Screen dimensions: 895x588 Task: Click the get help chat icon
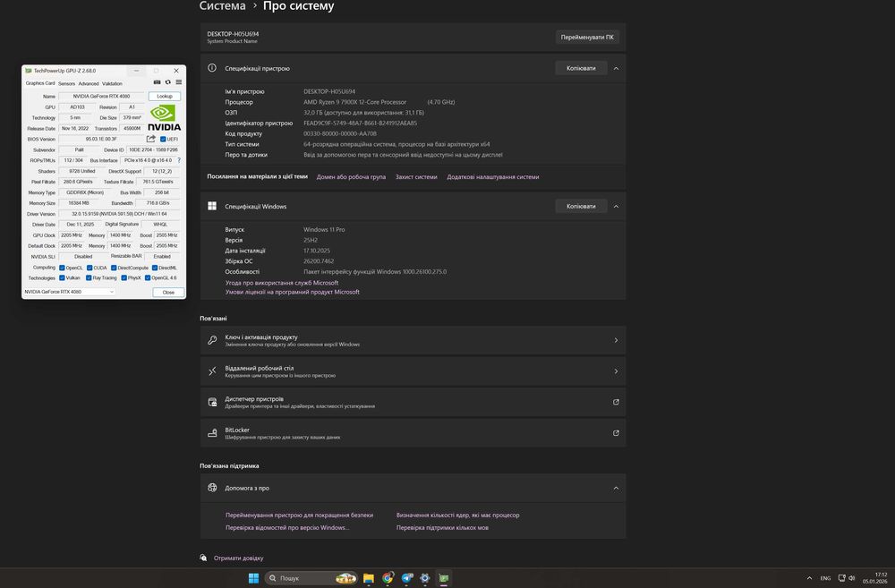pyautogui.click(x=203, y=558)
